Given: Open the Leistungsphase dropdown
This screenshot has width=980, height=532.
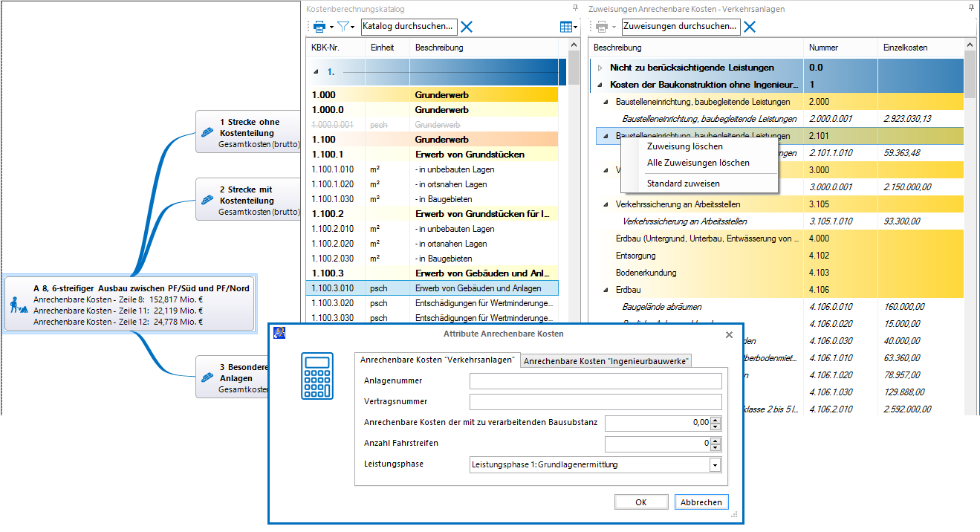Looking at the screenshot, I should coord(715,465).
